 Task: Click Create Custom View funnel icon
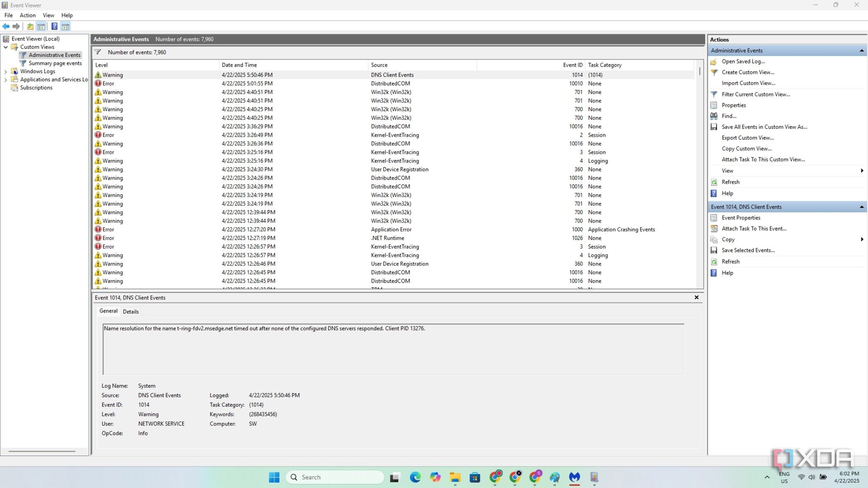[x=714, y=72]
